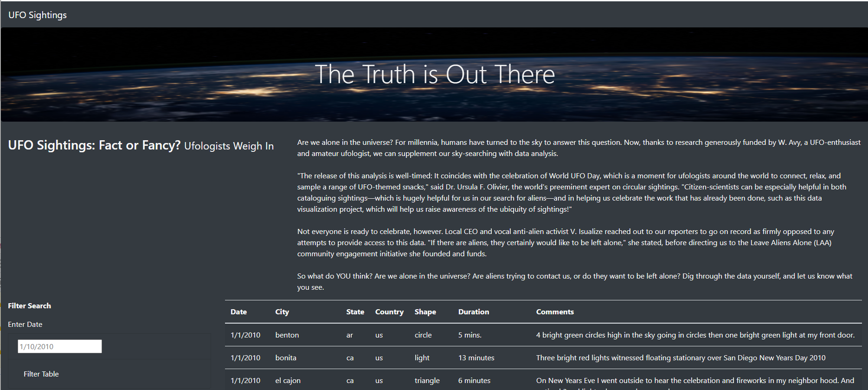The image size is (868, 390).
Task: Select the Duration column header
Action: 474,312
